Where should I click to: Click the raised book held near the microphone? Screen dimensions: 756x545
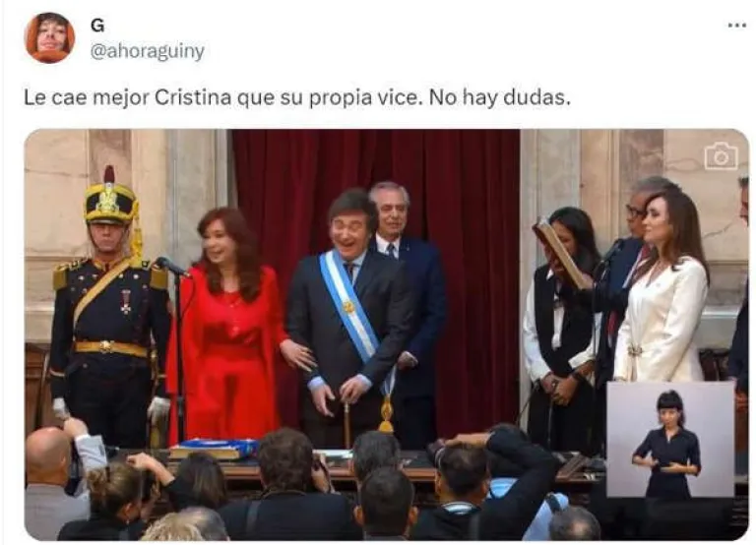562,252
